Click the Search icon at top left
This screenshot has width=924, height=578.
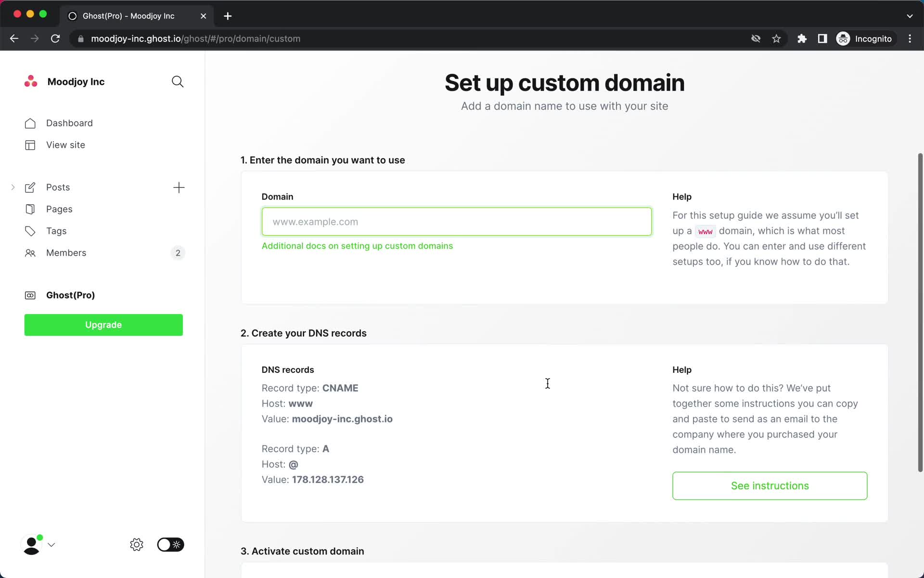177,81
